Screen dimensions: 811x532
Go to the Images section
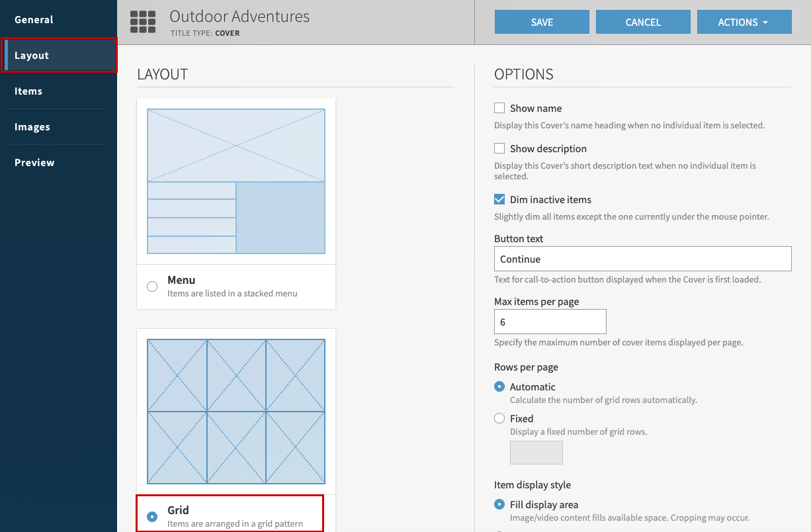point(32,127)
